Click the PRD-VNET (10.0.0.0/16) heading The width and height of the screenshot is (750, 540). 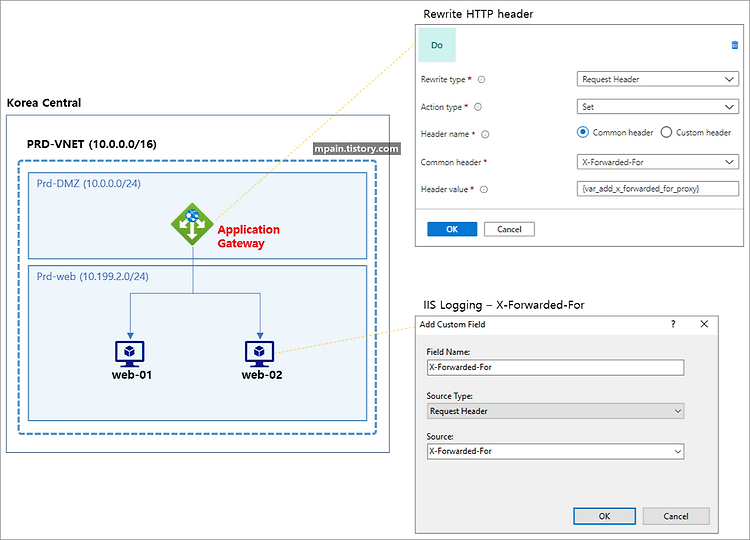[x=91, y=144]
